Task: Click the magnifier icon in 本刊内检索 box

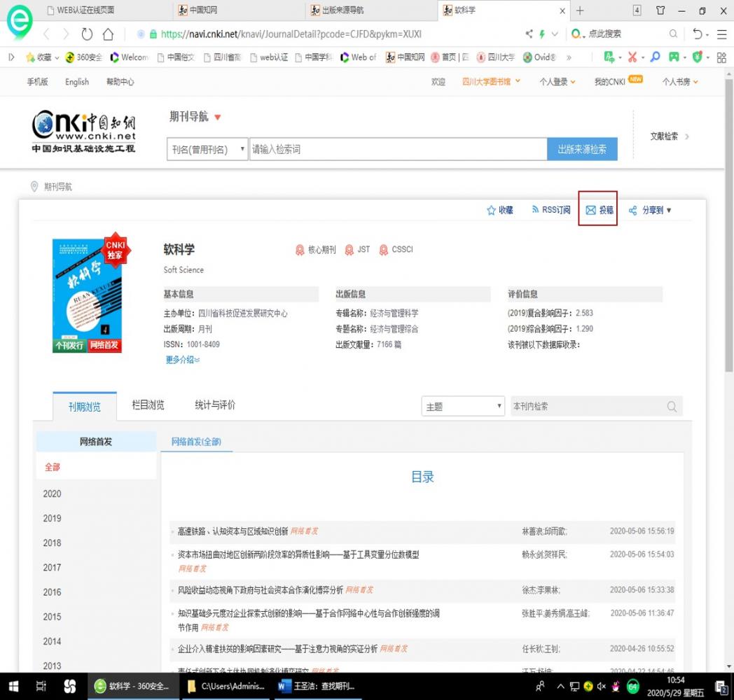Action: (x=672, y=406)
